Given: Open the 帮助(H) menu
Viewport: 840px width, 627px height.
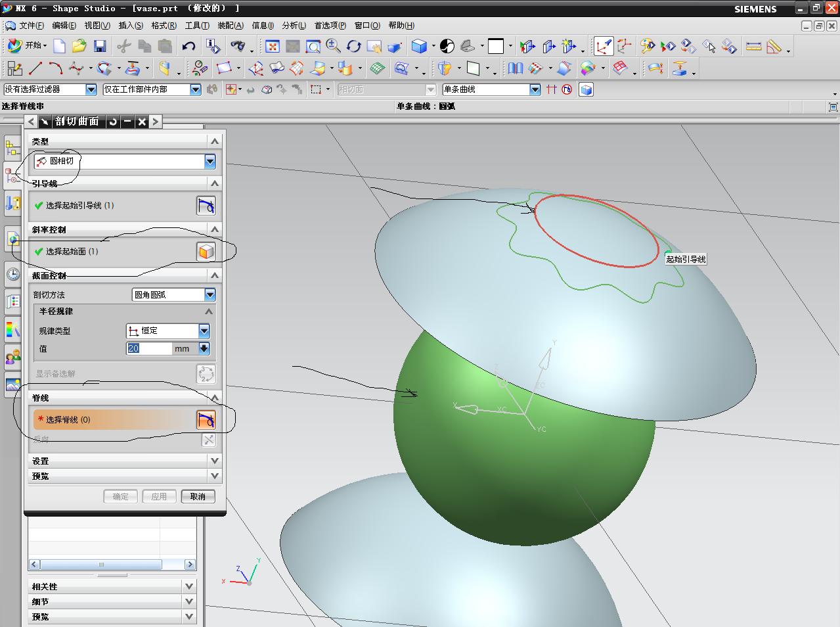Looking at the screenshot, I should tap(401, 26).
